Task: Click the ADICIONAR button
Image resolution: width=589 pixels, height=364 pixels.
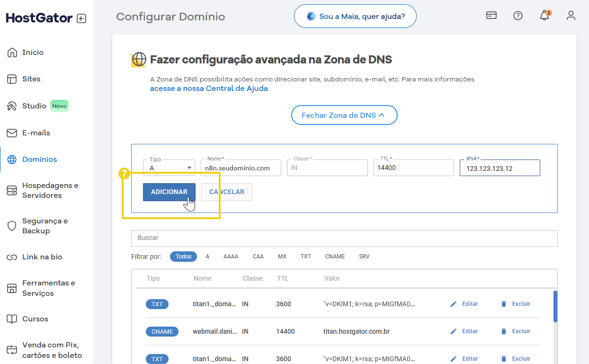Action: pyautogui.click(x=169, y=192)
